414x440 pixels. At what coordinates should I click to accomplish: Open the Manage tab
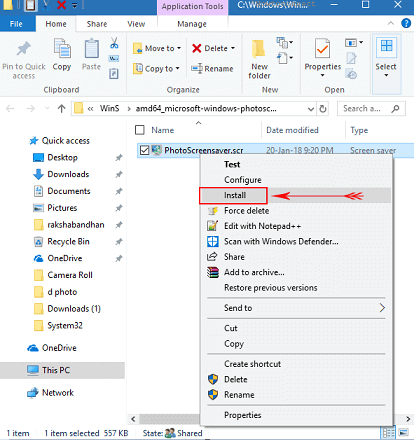coord(192,24)
